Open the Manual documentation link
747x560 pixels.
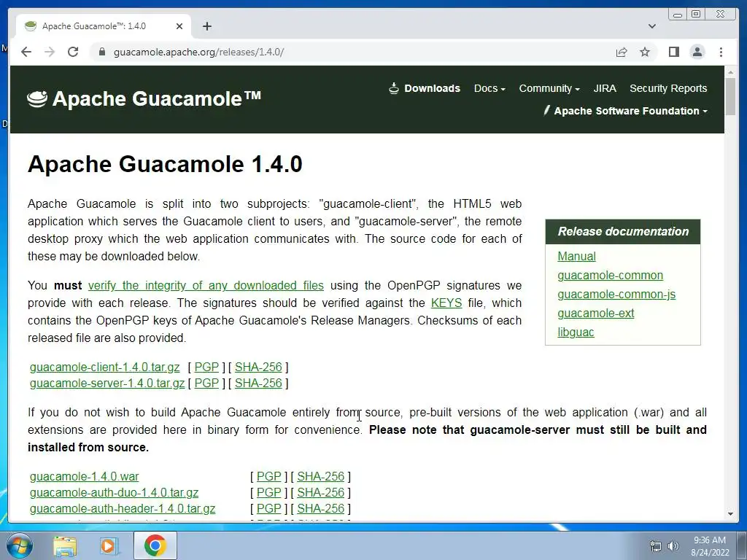[576, 256]
